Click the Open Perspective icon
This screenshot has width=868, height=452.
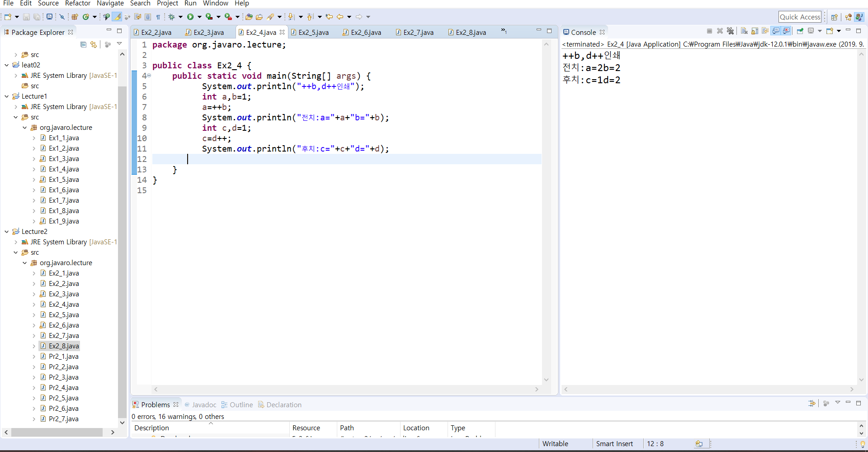pyautogui.click(x=835, y=17)
